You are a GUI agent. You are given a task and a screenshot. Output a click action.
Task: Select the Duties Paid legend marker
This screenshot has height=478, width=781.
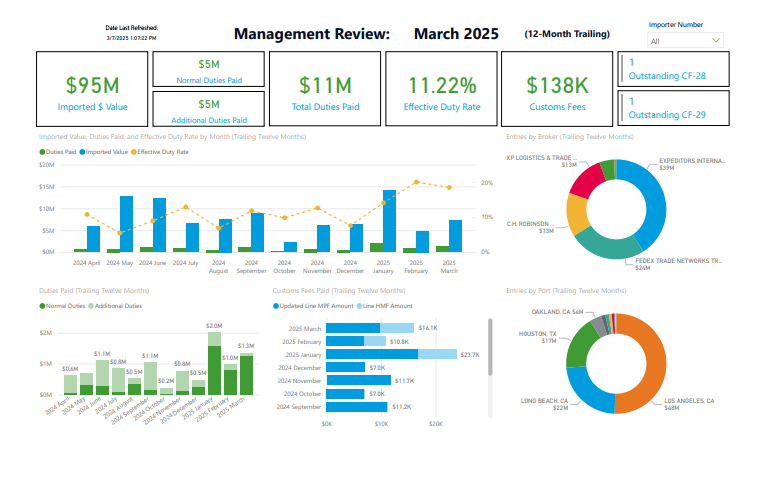click(x=43, y=152)
